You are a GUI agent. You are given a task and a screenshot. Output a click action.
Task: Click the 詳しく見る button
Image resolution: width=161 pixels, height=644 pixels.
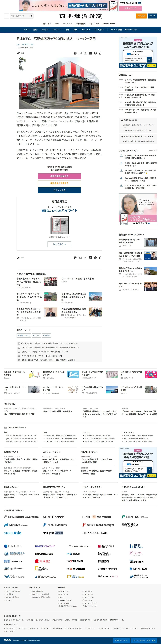(x=59, y=244)
